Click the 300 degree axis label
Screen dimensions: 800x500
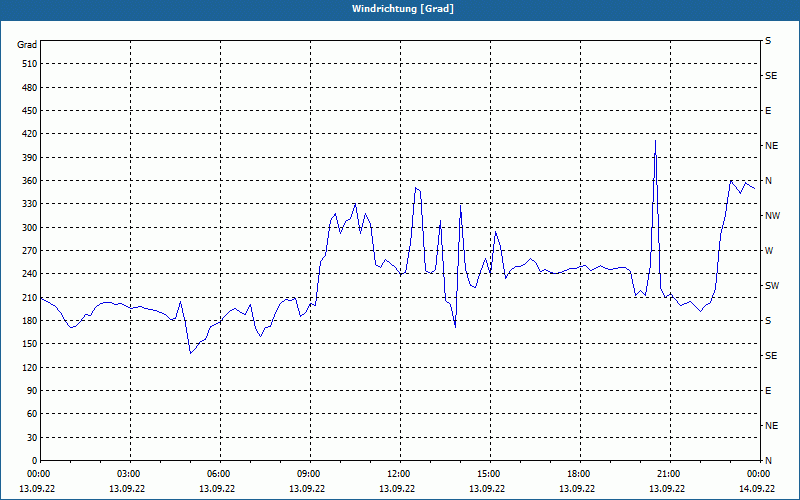point(29,227)
